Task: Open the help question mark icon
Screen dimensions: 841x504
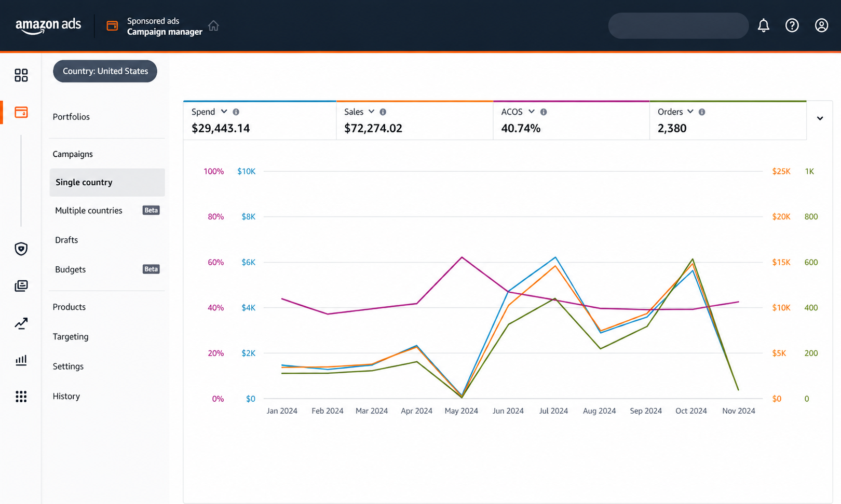Action: (x=792, y=25)
